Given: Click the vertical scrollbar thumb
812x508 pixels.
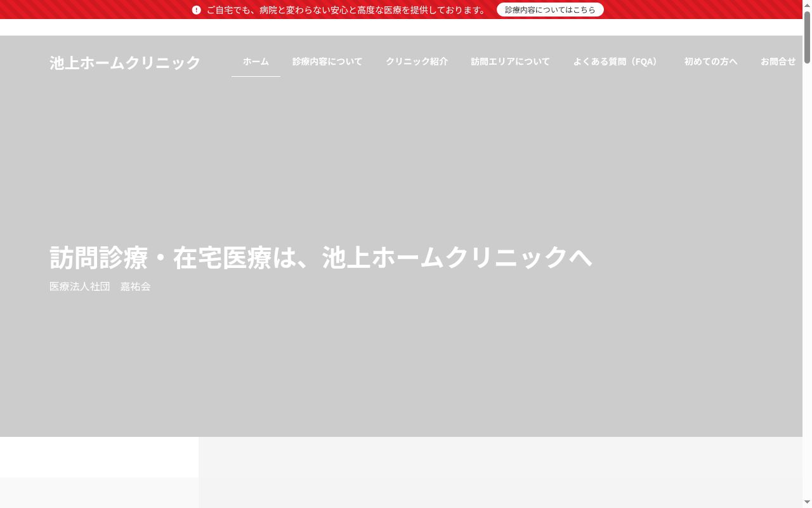Looking at the screenshot, I should coord(807,37).
